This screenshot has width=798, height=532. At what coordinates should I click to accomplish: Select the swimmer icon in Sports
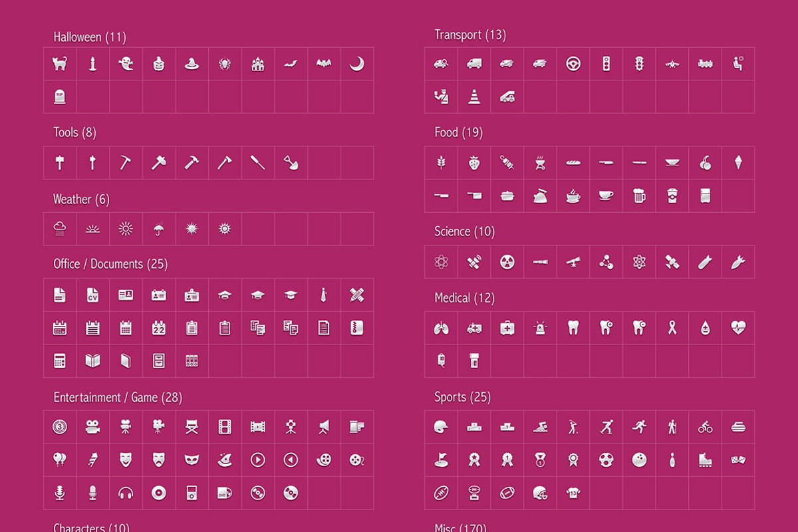coord(540,426)
